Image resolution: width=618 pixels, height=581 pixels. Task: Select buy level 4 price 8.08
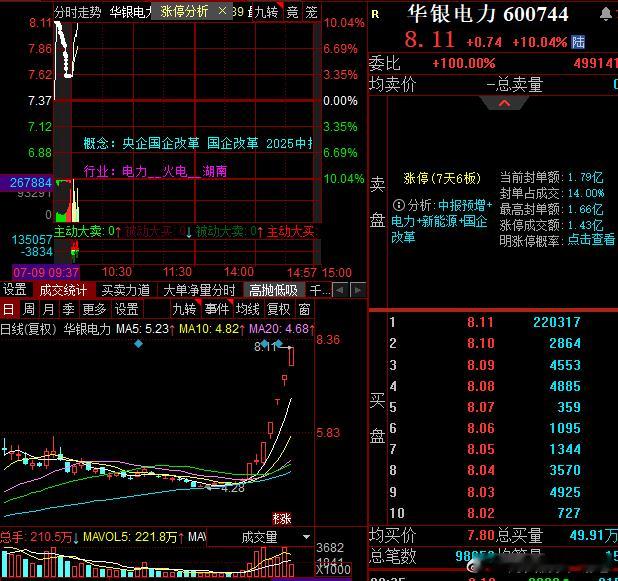coord(480,386)
